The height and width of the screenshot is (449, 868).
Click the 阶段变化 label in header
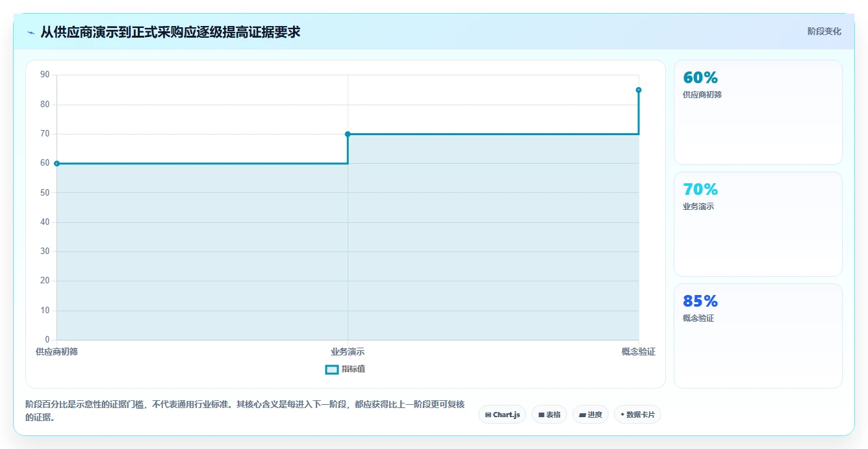pos(824,31)
